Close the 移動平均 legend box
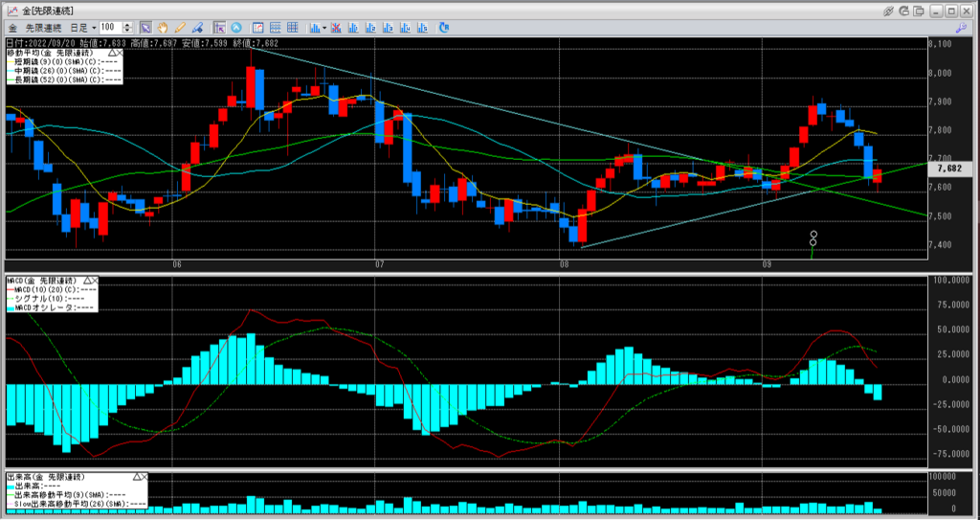Image resolution: width=980 pixels, height=520 pixels. [120, 53]
